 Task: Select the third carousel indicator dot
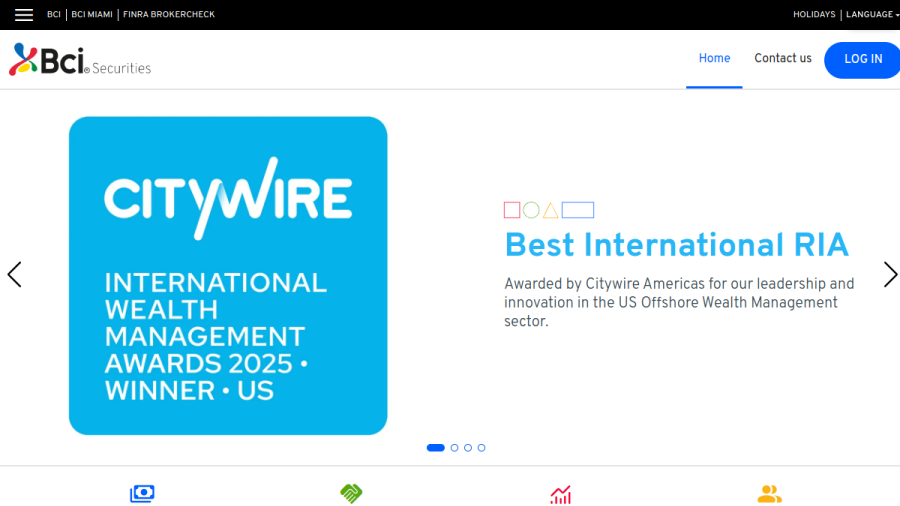point(468,448)
